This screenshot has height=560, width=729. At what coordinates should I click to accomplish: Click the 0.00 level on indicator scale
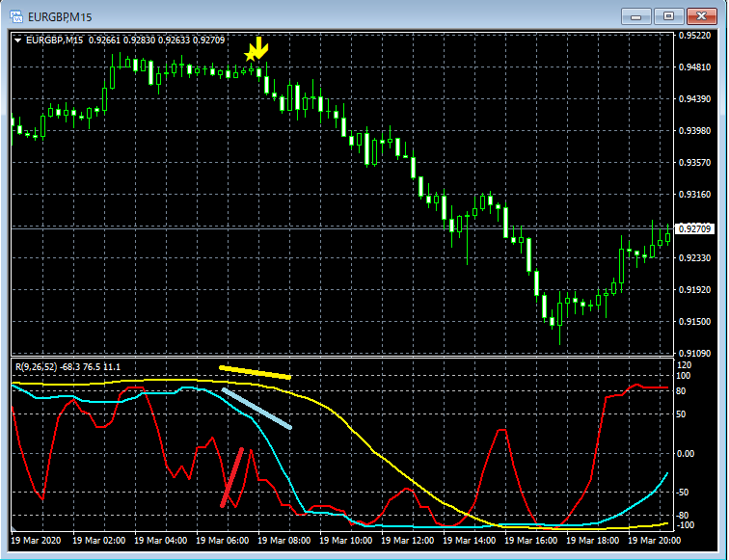click(686, 454)
